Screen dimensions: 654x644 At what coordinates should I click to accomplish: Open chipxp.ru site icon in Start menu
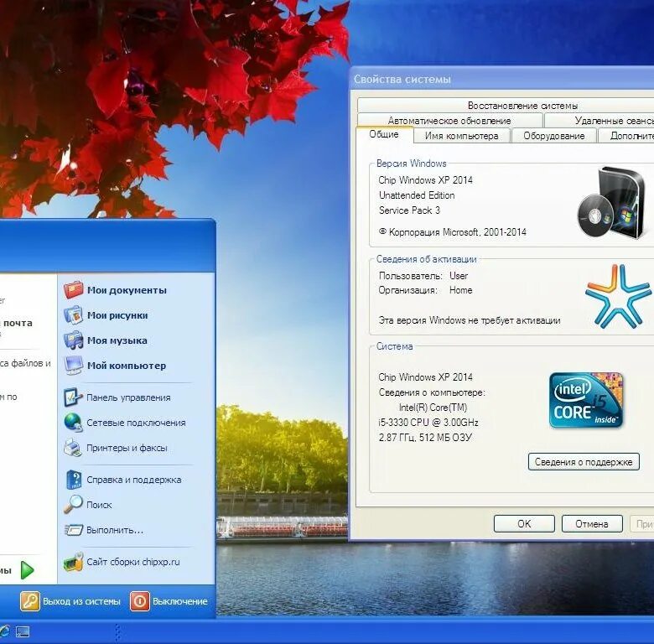(74, 563)
